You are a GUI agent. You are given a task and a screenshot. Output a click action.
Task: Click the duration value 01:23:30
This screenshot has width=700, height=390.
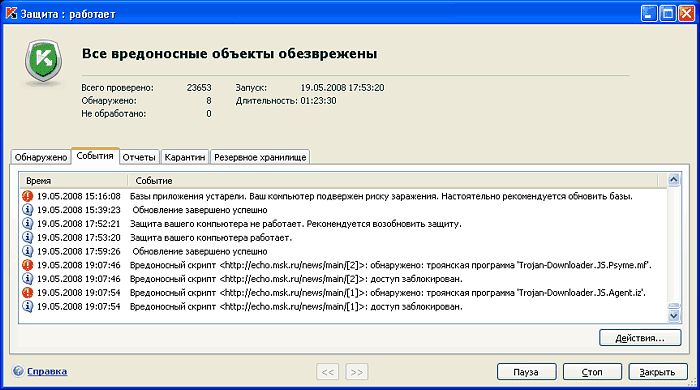point(318,100)
